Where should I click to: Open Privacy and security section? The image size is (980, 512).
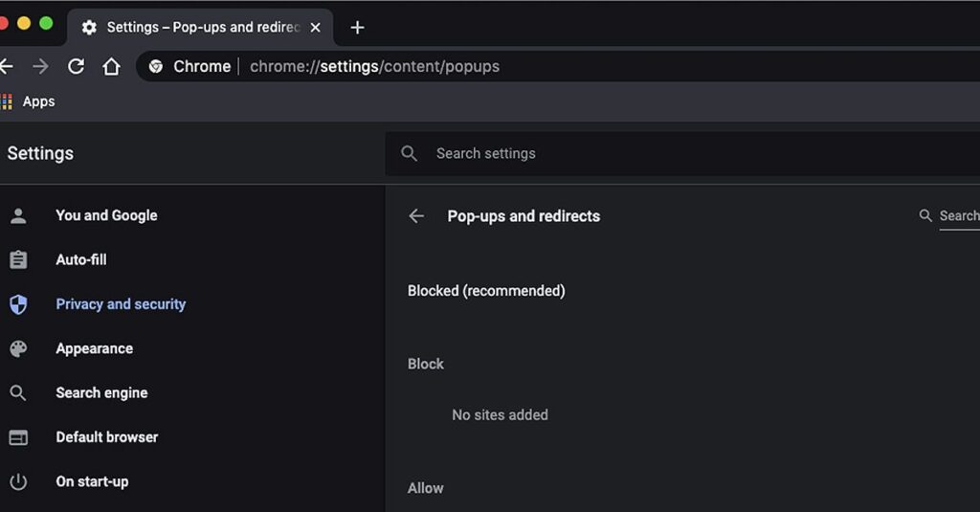tap(121, 303)
